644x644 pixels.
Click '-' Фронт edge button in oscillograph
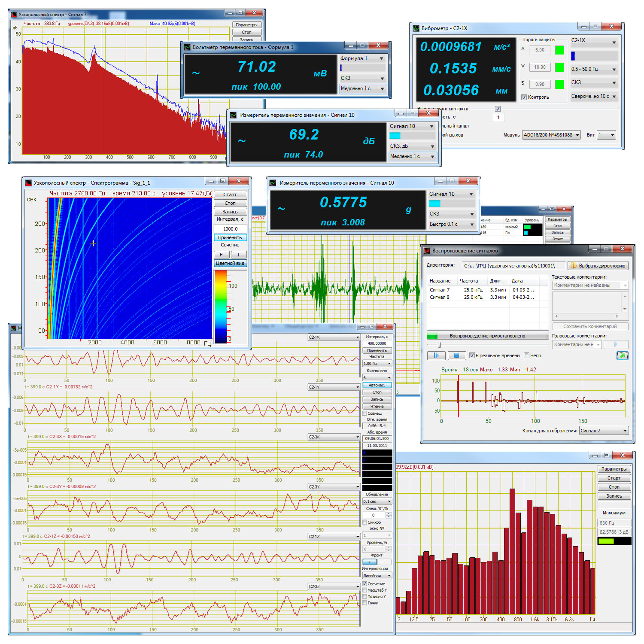tap(385, 562)
